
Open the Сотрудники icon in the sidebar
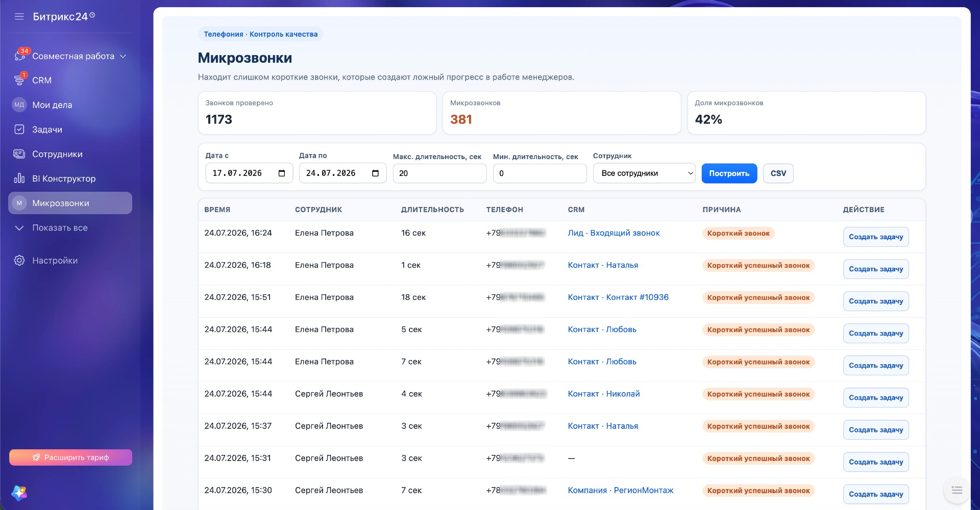[19, 154]
